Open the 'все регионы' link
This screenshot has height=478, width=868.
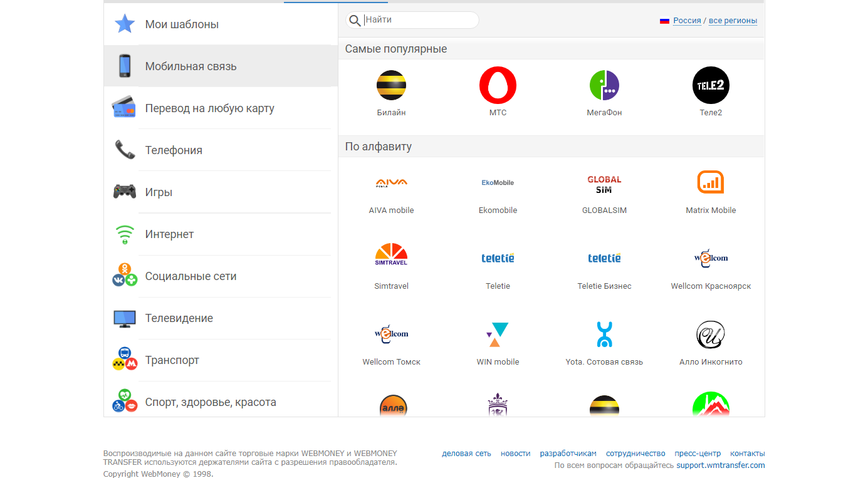733,21
